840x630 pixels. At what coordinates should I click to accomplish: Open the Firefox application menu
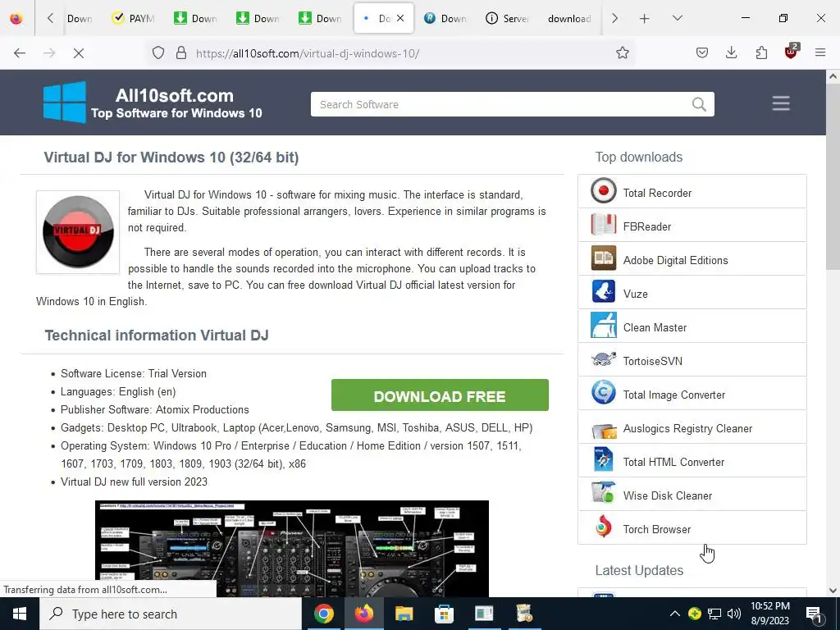point(820,52)
